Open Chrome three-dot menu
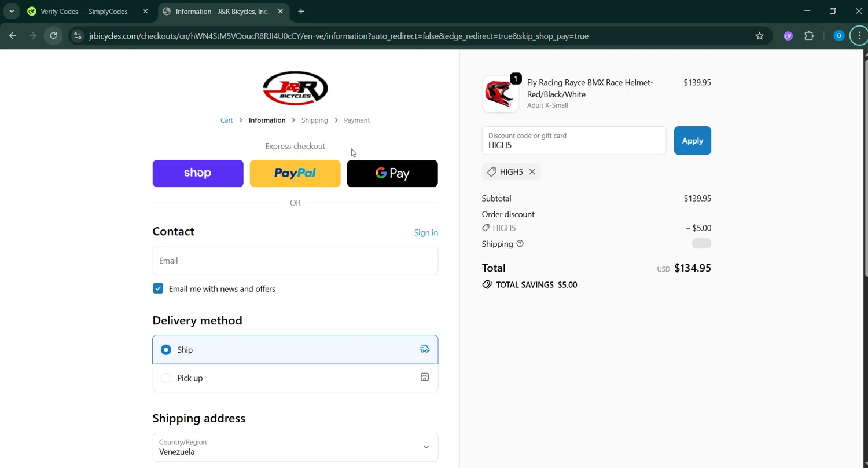This screenshot has width=868, height=468. 859,36
